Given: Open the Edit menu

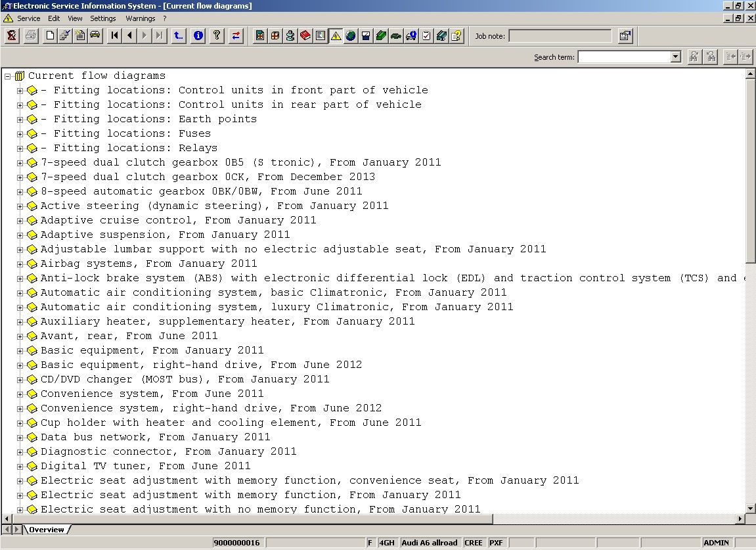Looking at the screenshot, I should pos(54,18).
